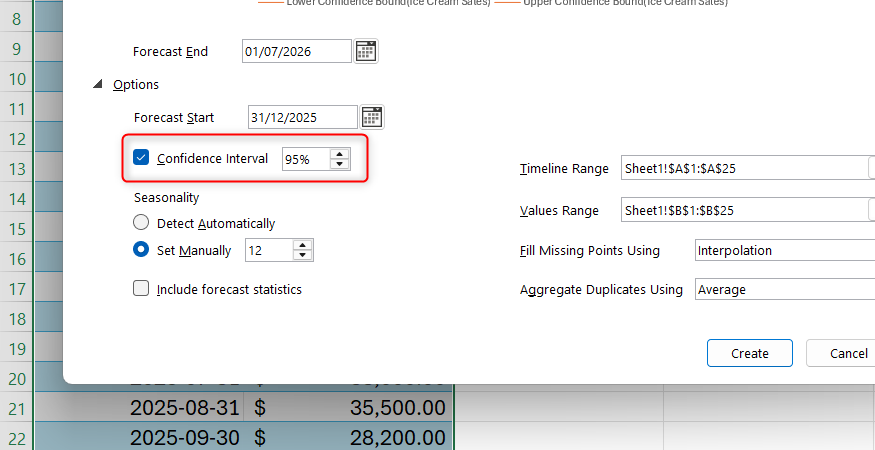The height and width of the screenshot is (450, 875).
Task: Increase the manual seasonality value
Action: tap(302, 245)
